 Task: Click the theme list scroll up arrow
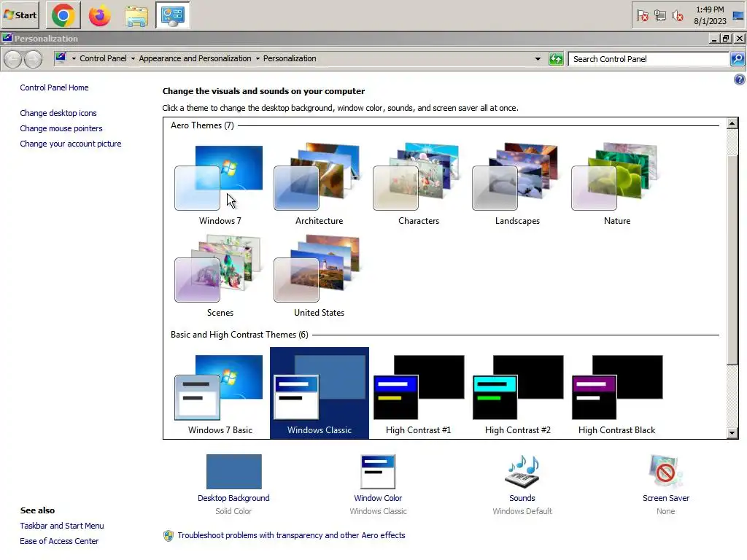tap(732, 123)
